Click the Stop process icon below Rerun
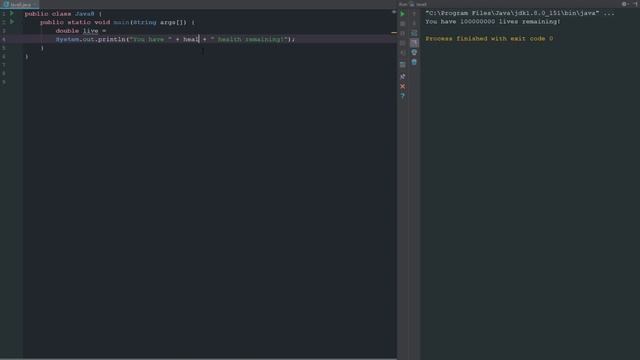Screen dimensions: 640x360 [402, 24]
